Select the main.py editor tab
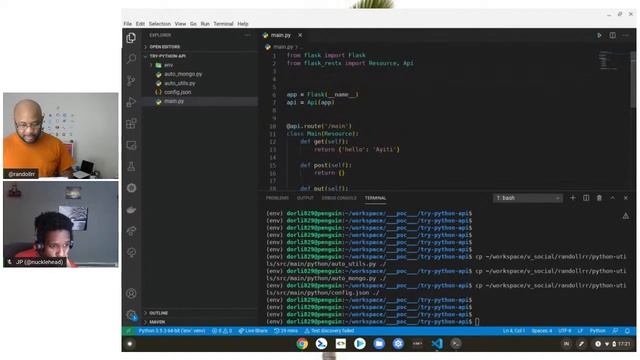Image resolution: width=640 pixels, height=360 pixels. click(282, 35)
